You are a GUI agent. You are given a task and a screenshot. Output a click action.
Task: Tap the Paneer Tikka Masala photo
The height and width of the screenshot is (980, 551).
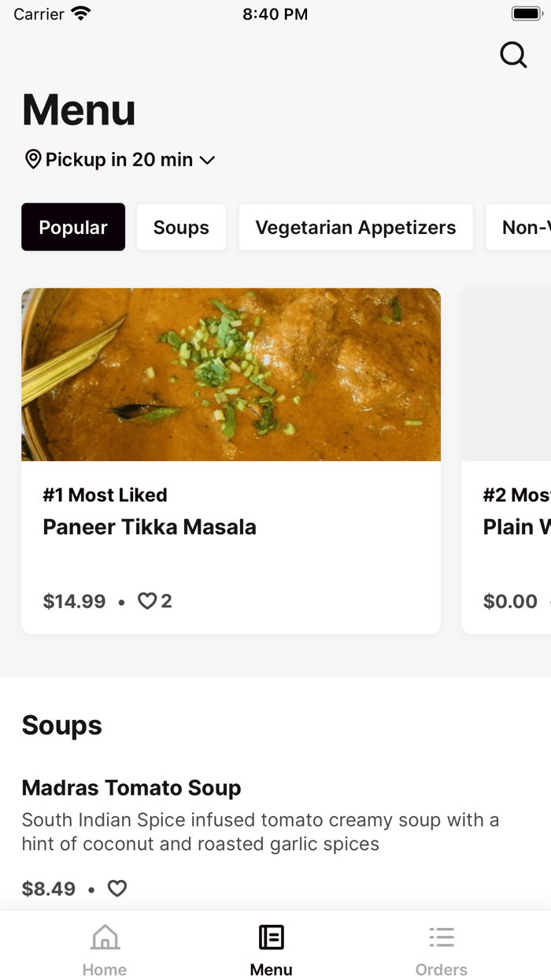[x=231, y=374]
